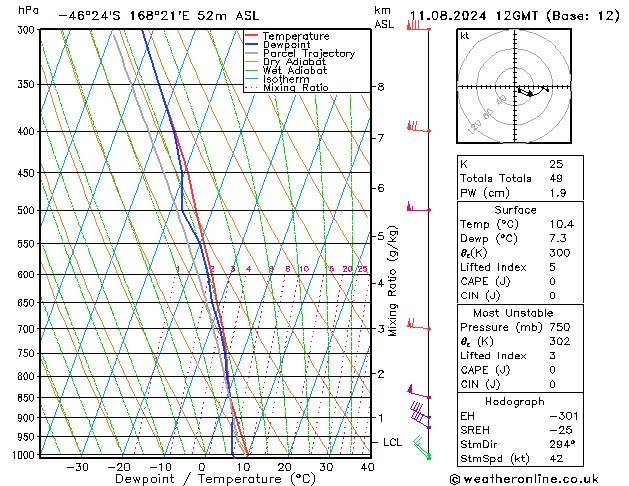Select the CAPE (J) row under Surface
Image resolution: width=629 pixels, height=486 pixels.
click(520, 281)
